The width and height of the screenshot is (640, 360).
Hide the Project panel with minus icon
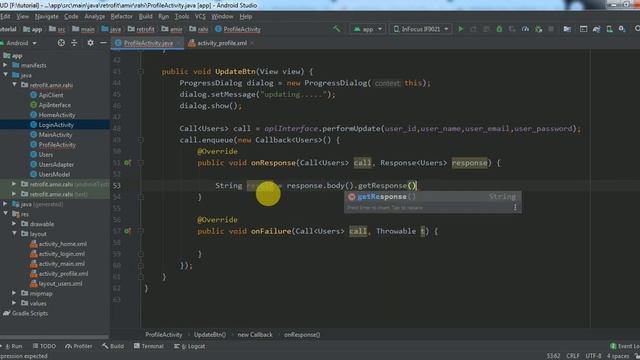click(103, 43)
